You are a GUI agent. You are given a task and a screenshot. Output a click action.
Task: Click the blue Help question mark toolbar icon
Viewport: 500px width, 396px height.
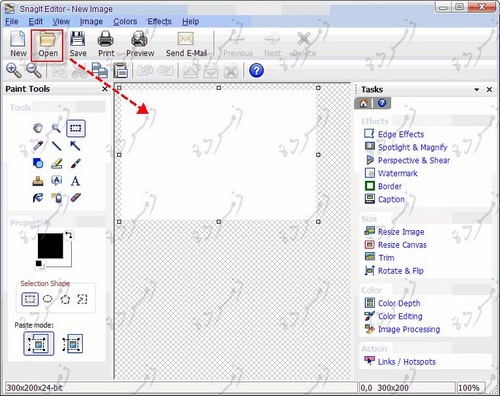click(x=256, y=70)
